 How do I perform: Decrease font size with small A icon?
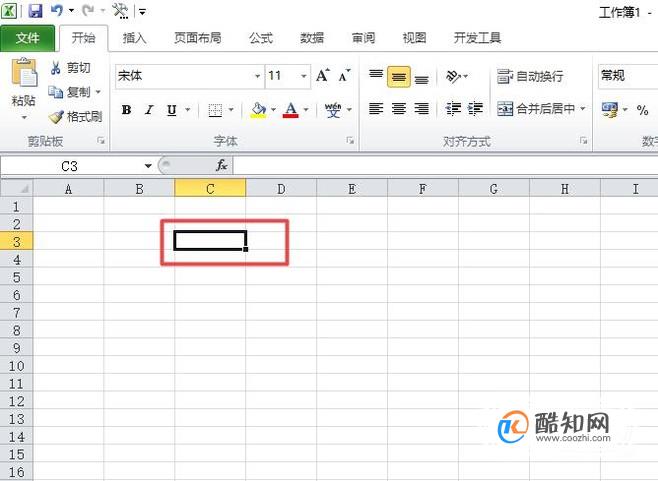345,76
